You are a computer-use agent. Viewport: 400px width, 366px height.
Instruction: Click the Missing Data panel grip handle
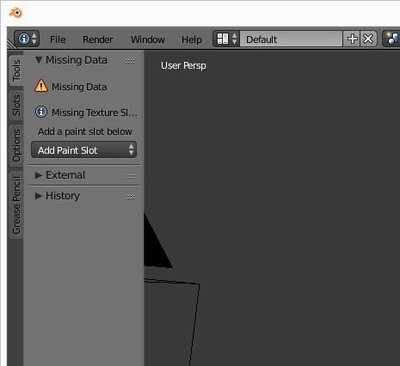pos(130,61)
